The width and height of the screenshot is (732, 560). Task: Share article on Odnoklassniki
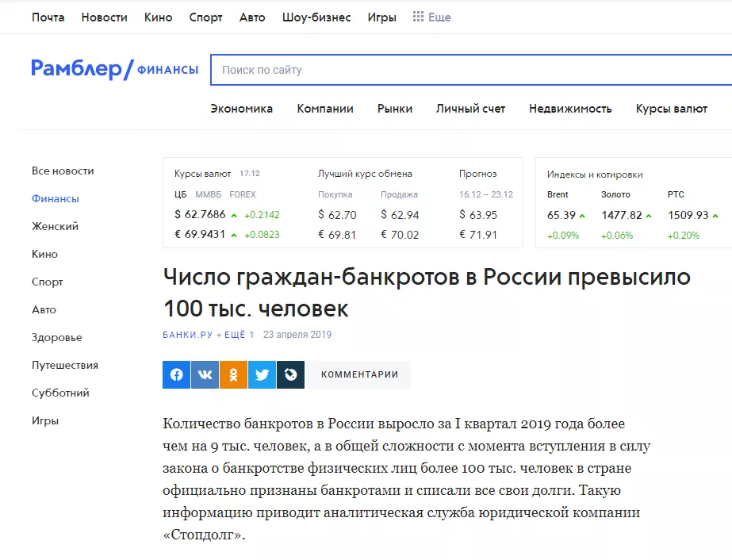[233, 374]
